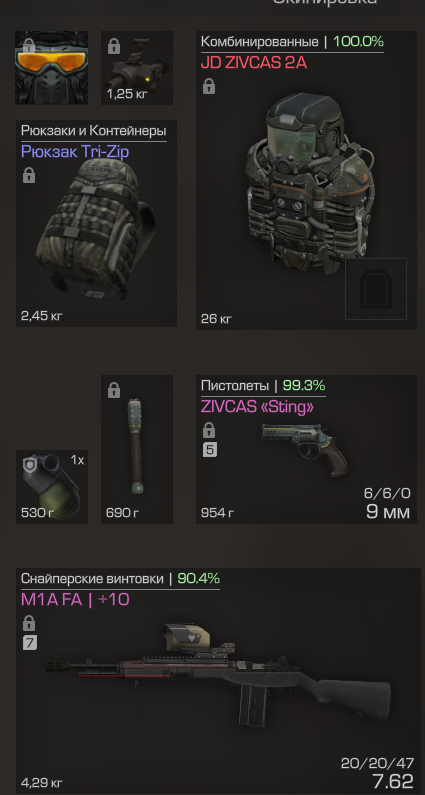Image resolution: width=425 pixels, height=795 pixels.
Task: Click the grenade slot marked 1x
Action: (52, 487)
